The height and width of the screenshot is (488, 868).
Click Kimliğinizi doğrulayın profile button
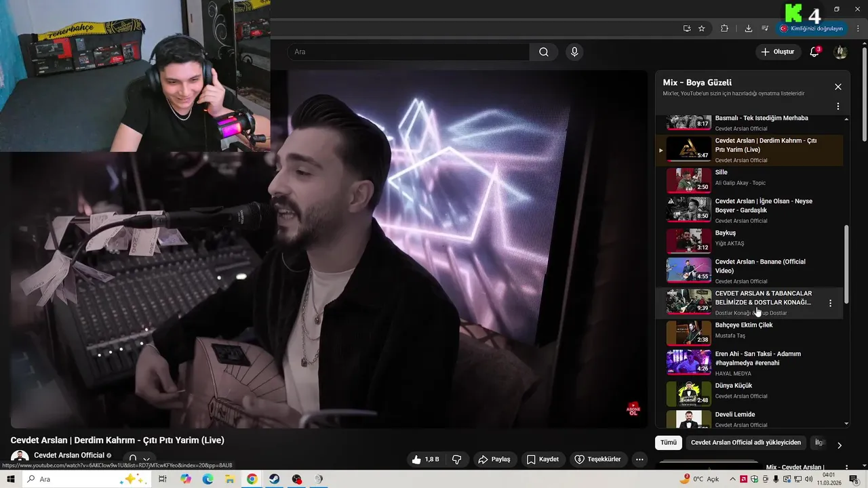812,28
